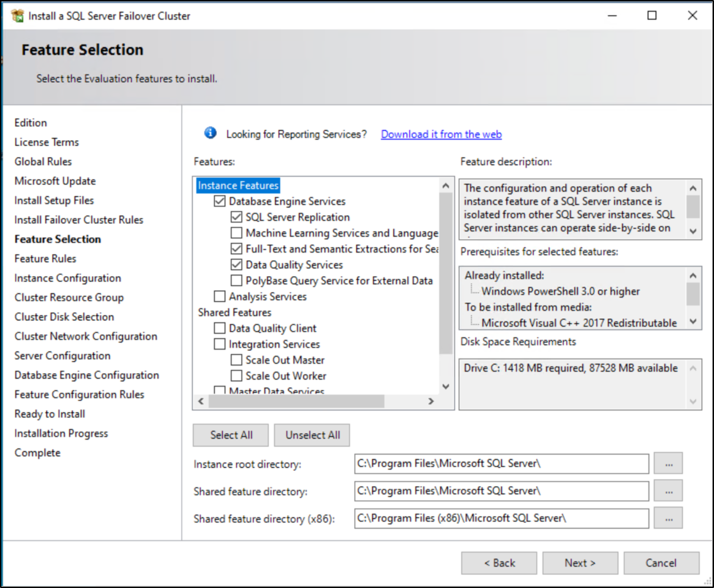Select the Global Rules step
The width and height of the screenshot is (714, 588).
tap(43, 162)
